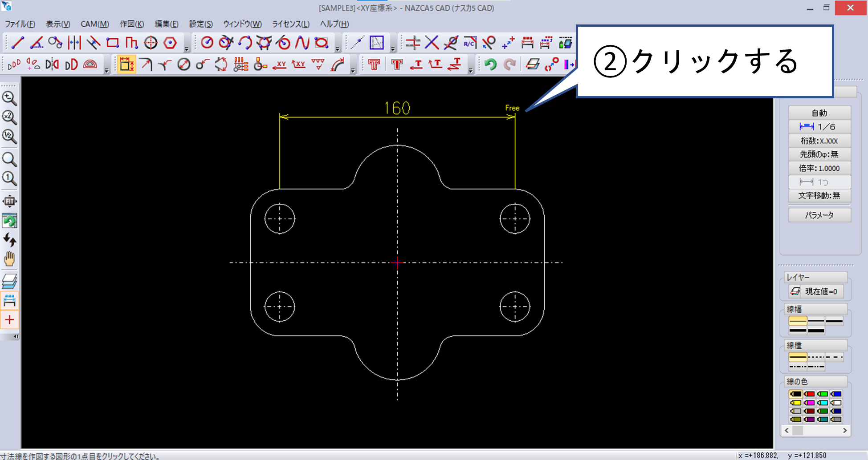The width and height of the screenshot is (868, 460).
Task: Open the 編集(E) menu
Action: (167, 24)
